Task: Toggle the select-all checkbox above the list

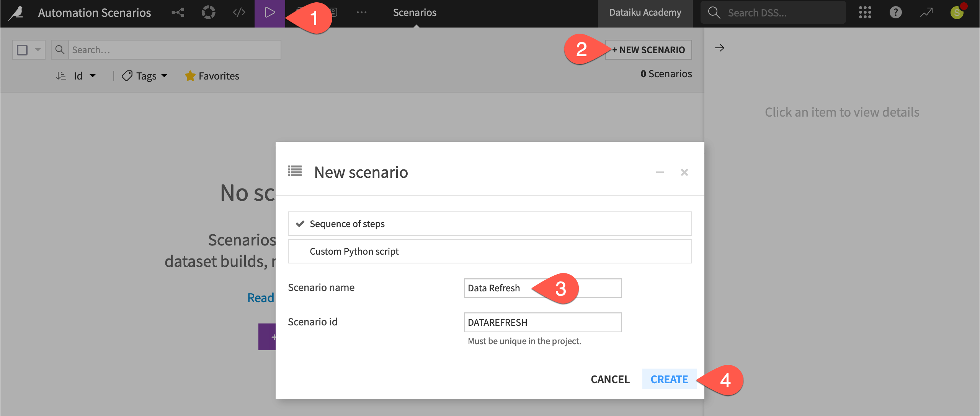Action: (x=23, y=49)
